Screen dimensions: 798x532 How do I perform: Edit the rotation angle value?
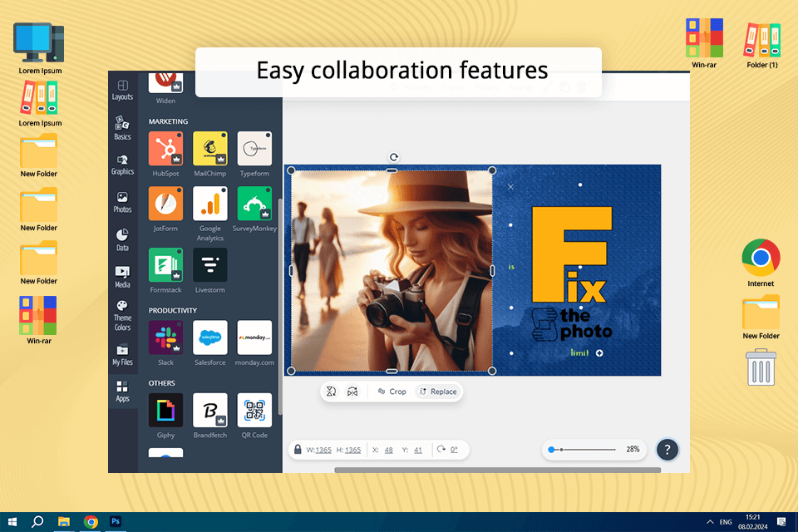point(454,450)
